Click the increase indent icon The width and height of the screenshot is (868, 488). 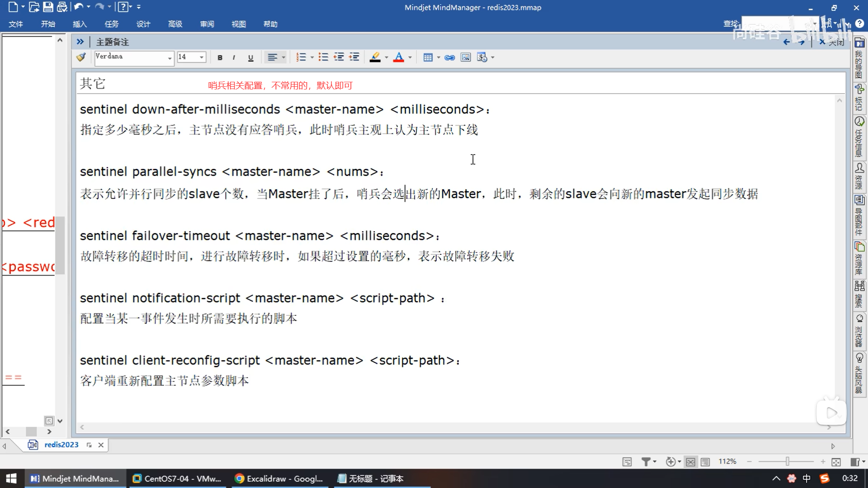[354, 57]
